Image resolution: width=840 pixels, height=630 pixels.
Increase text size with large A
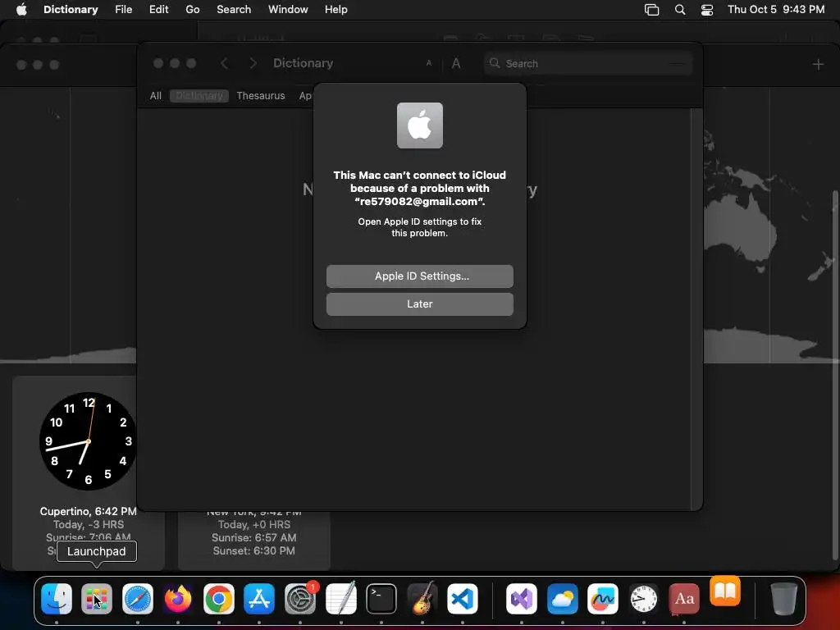coord(456,63)
